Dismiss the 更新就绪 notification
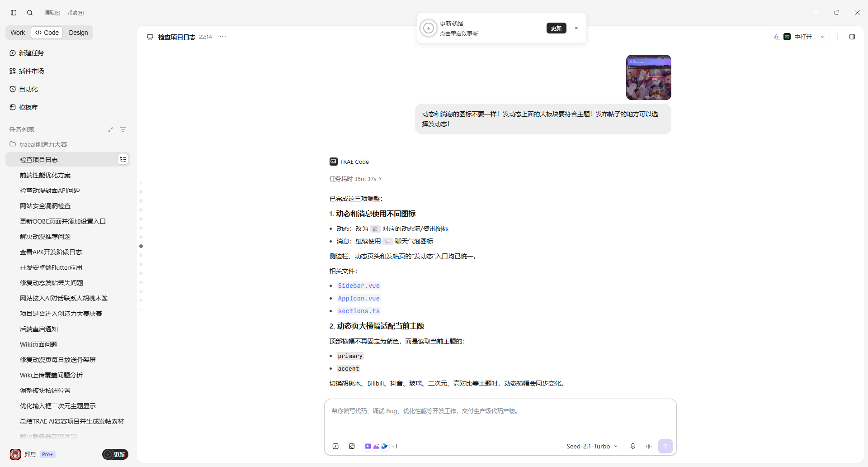The width and height of the screenshot is (868, 467). click(576, 28)
